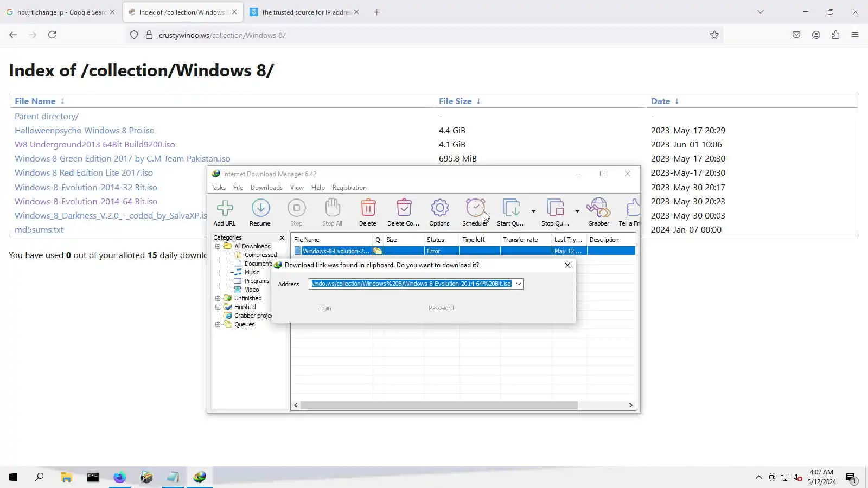
Task: Open the Registration menu in IDM
Action: [349, 188]
